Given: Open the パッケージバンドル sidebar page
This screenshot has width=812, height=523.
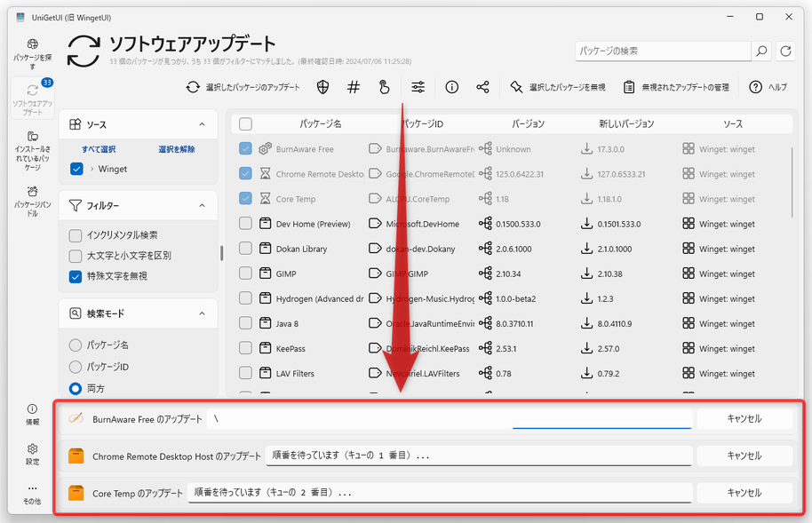Looking at the screenshot, I should (x=32, y=201).
